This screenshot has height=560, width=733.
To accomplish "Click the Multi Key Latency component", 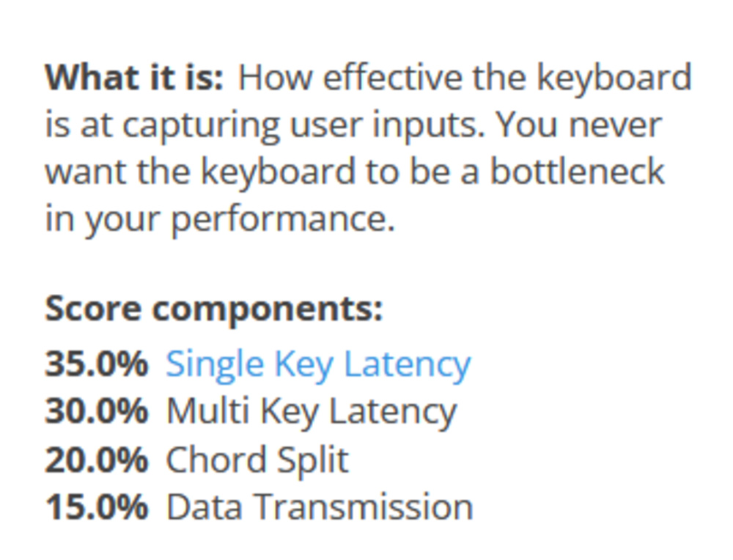I will point(311,411).
